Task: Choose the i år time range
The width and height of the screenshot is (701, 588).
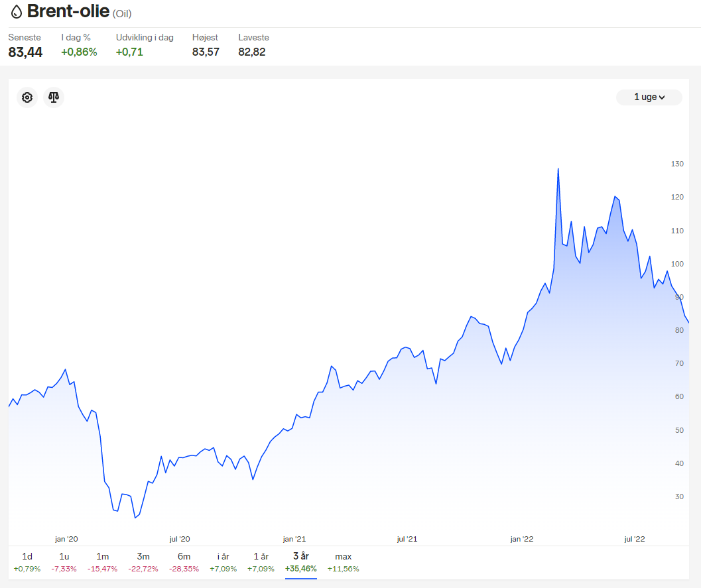Action: [223, 562]
